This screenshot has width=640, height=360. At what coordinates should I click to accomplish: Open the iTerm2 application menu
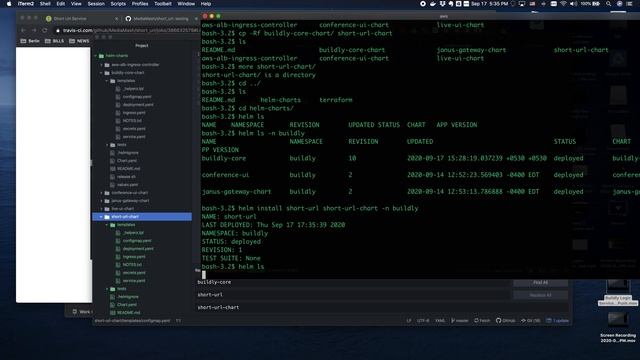[x=26, y=4]
